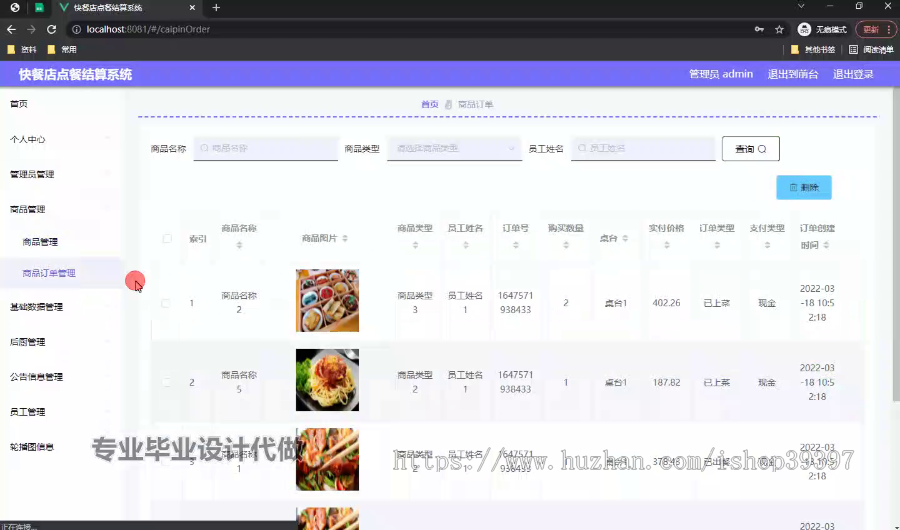Click the 首页 breadcrumb link
Viewport: 900px width, 530px height.
click(429, 105)
